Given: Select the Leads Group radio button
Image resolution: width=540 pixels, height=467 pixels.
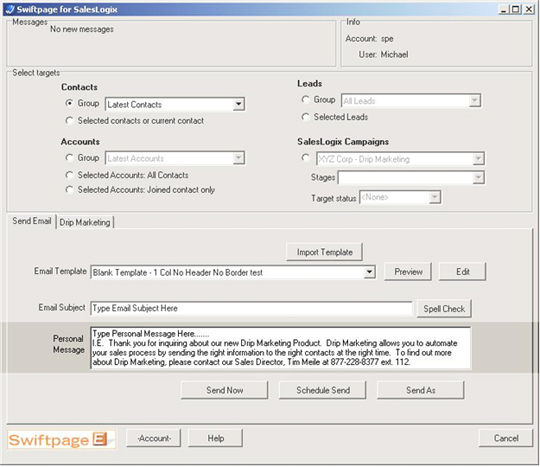Looking at the screenshot, I should click(305, 100).
